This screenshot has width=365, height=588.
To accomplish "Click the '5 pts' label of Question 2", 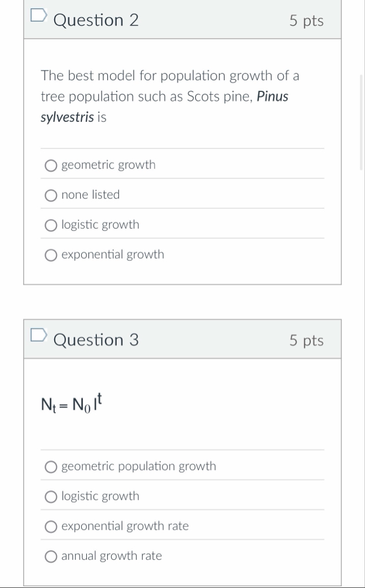I will (306, 21).
